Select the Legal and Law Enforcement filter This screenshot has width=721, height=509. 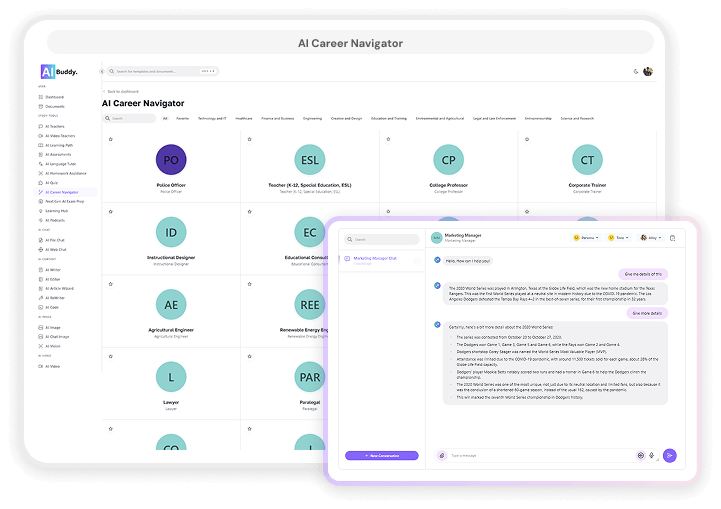click(x=494, y=118)
